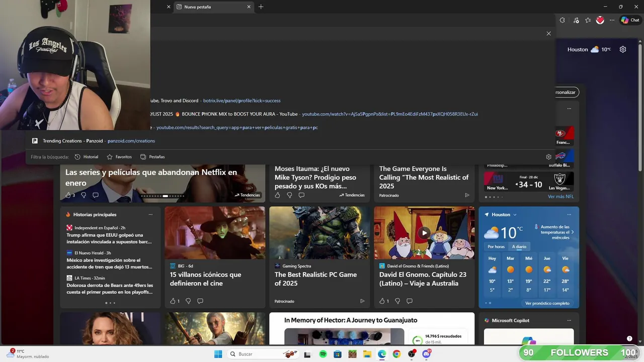Screen dimensions: 644x362
Task: Dislike the Moses Ituama article
Action: (289, 195)
